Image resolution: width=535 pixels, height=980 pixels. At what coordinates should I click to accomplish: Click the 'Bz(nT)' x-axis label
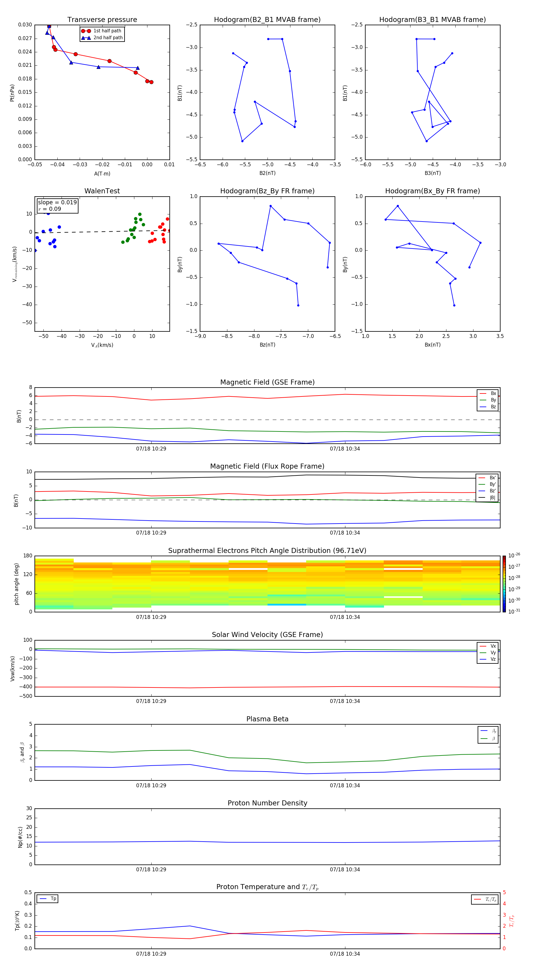point(267,345)
